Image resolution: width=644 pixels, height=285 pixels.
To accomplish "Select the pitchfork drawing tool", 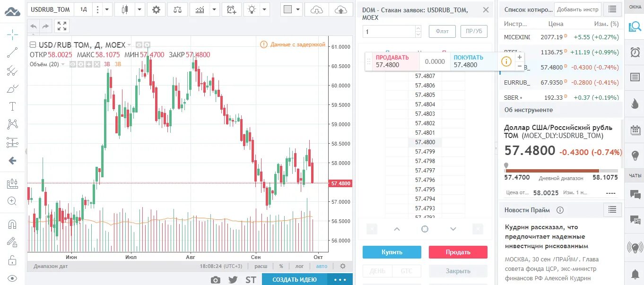I will tap(13, 70).
